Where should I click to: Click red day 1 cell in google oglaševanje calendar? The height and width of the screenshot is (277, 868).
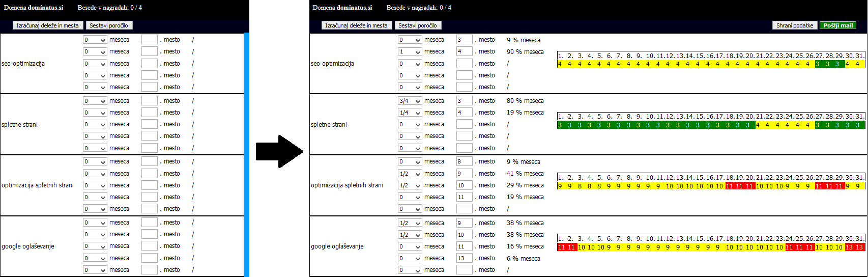(x=561, y=247)
